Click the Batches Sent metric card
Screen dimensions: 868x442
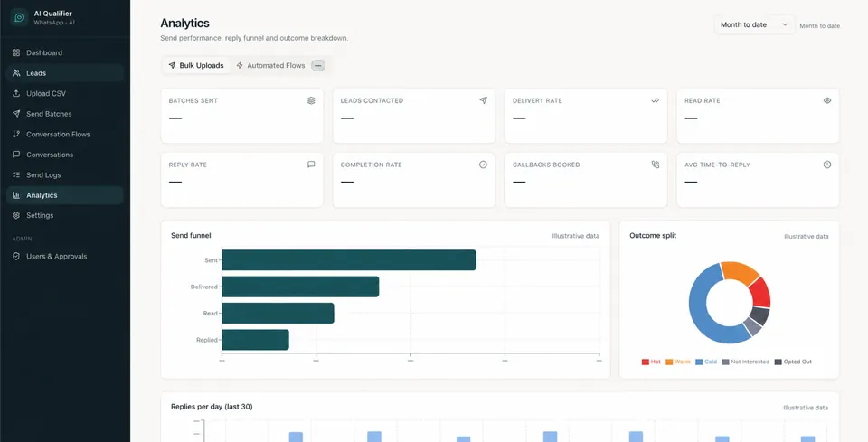pos(242,116)
